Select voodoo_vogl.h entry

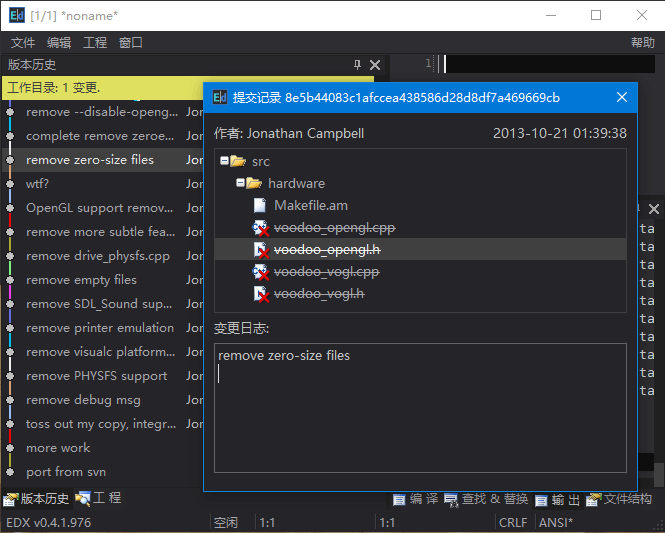[319, 294]
